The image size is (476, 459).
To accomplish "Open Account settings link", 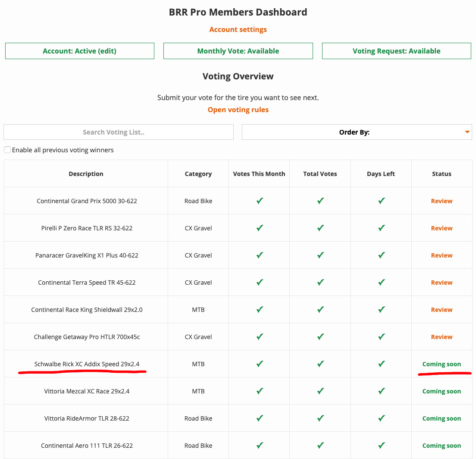I will pos(238,29).
